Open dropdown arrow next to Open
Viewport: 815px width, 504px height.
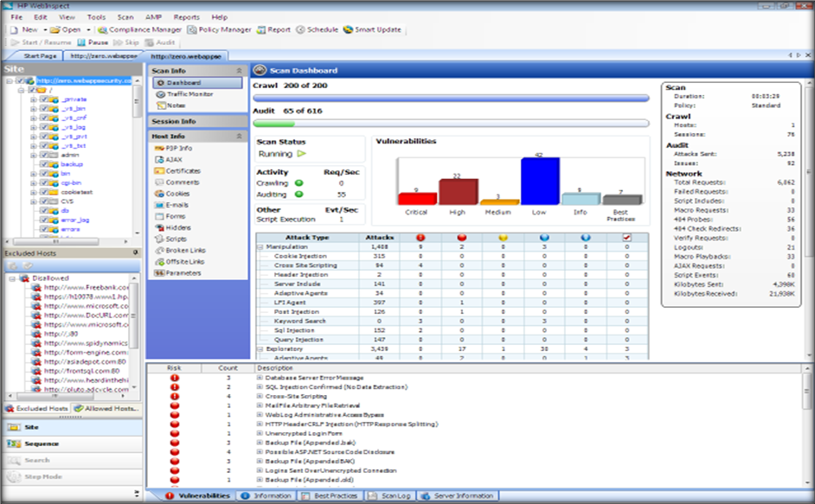tap(88, 29)
